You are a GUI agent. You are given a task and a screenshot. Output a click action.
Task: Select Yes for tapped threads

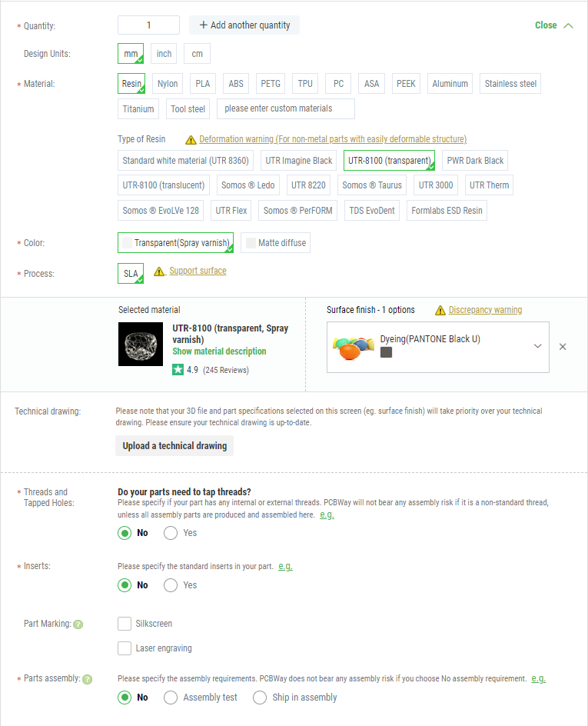coord(170,533)
